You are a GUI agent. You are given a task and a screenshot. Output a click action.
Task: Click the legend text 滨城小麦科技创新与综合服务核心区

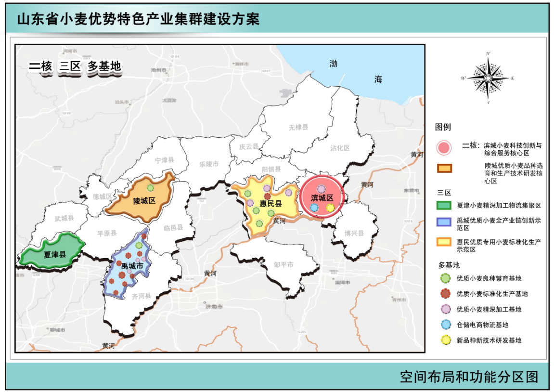click(512, 149)
